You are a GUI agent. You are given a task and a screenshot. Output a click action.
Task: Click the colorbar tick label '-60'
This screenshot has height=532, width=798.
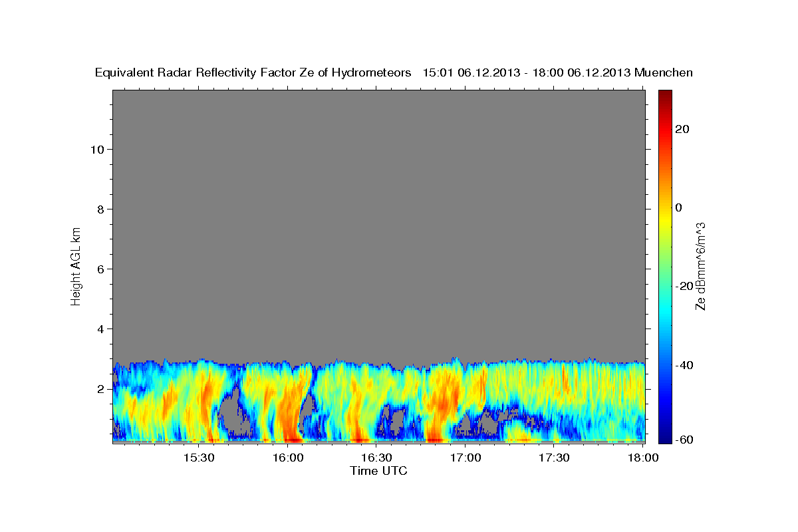click(684, 440)
